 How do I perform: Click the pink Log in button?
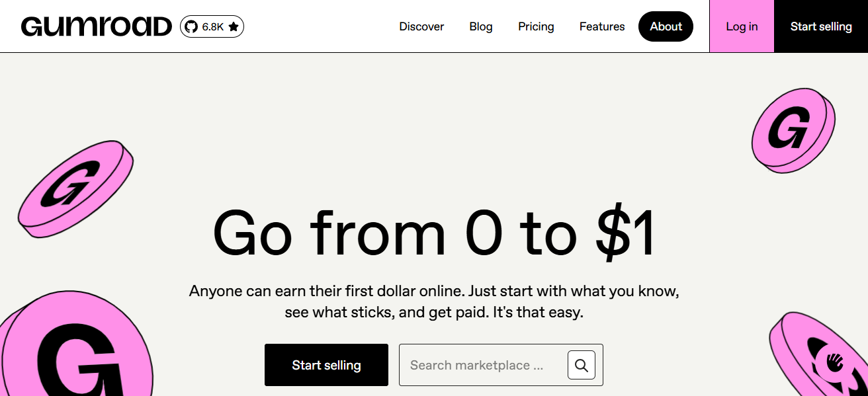pos(742,26)
